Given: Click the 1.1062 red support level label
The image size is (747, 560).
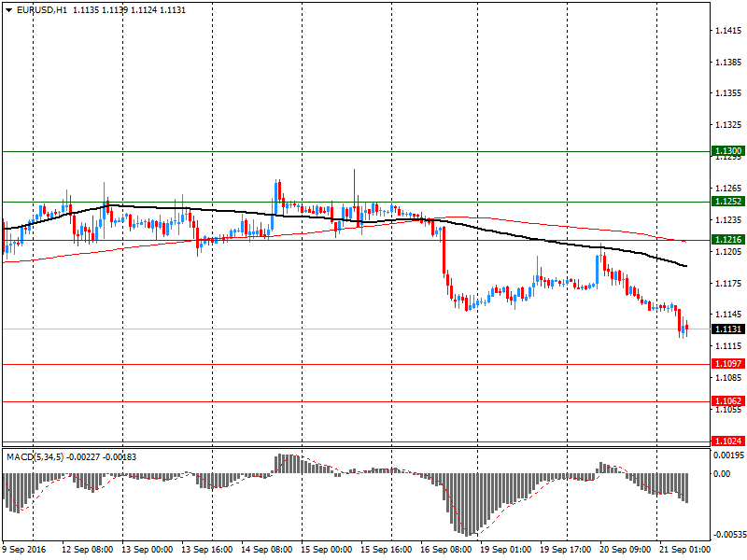Looking at the screenshot, I should [x=727, y=401].
